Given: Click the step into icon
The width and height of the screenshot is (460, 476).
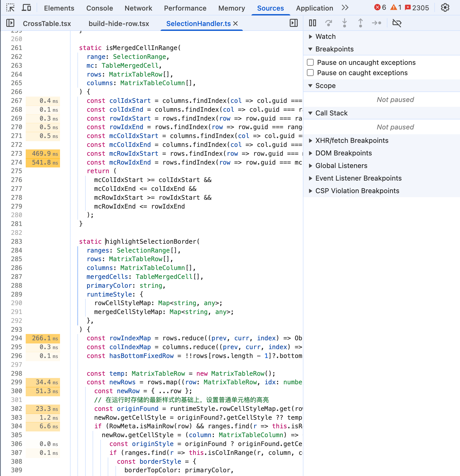Looking at the screenshot, I should [345, 23].
